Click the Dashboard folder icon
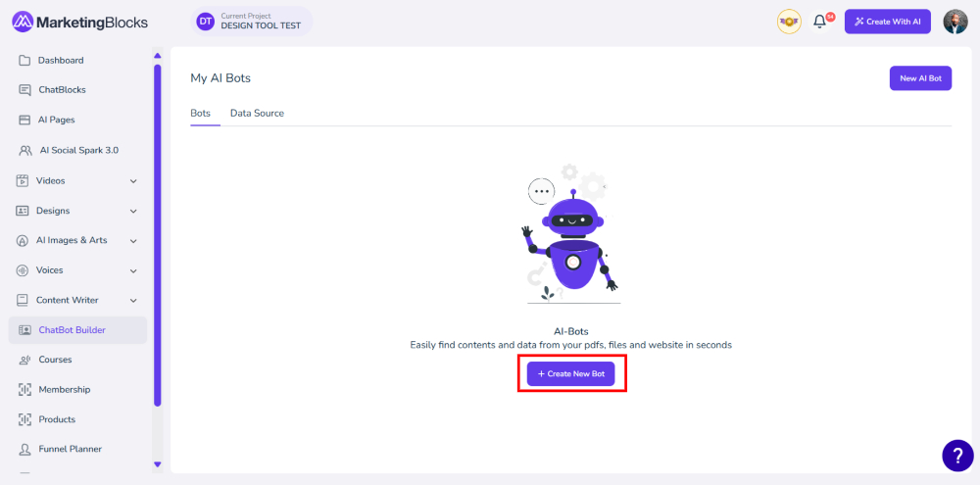 24,61
